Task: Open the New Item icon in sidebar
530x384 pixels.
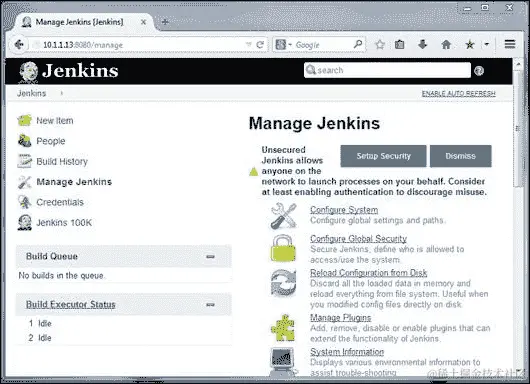Action: [x=25, y=120]
